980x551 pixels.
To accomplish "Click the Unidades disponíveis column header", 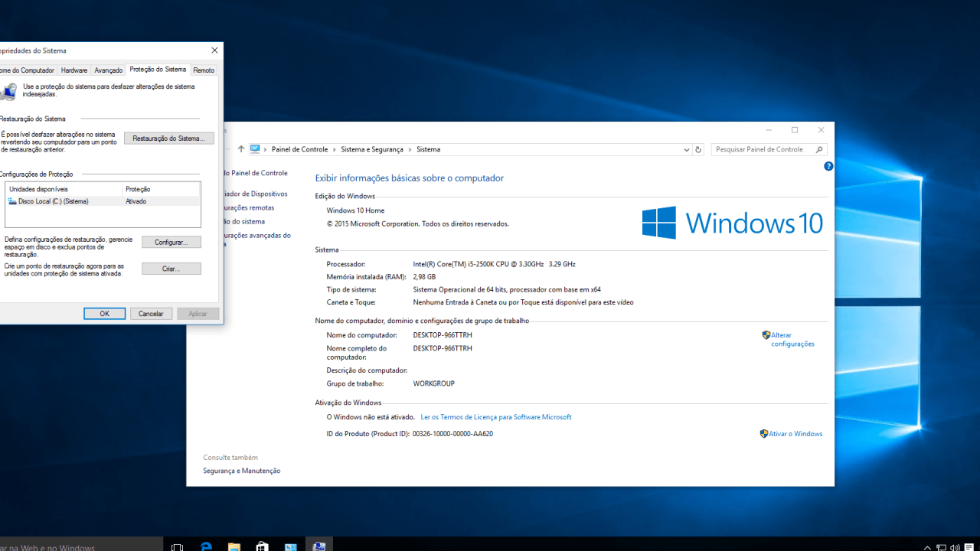I will pos(64,189).
